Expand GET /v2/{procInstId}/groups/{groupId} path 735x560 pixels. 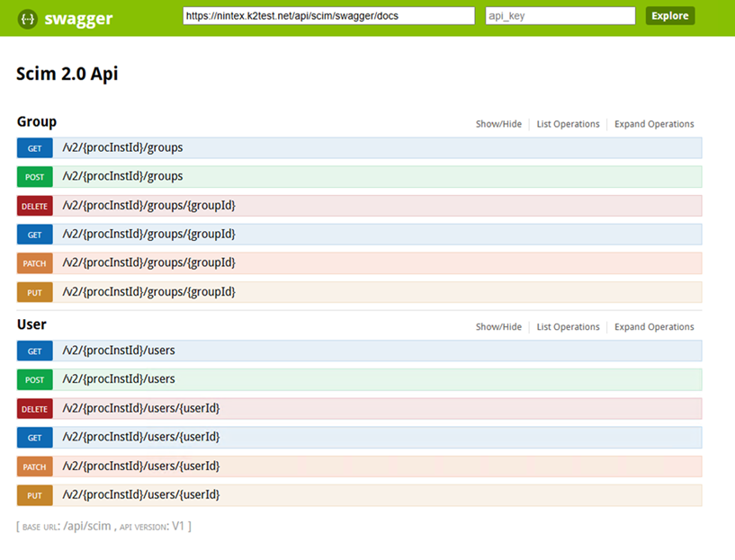coord(149,234)
